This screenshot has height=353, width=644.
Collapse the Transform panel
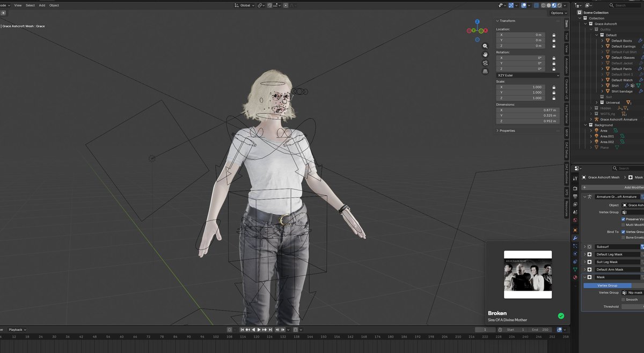pyautogui.click(x=497, y=21)
